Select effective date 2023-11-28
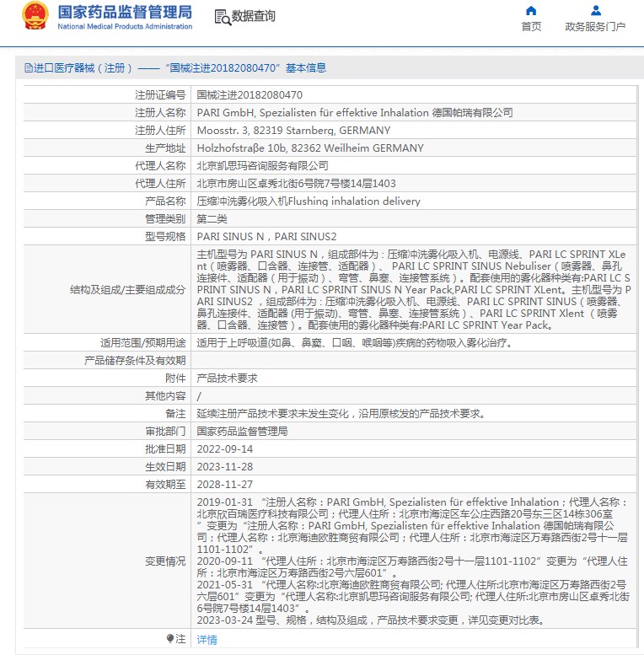Viewport: 644px width, 655px height. click(225, 467)
